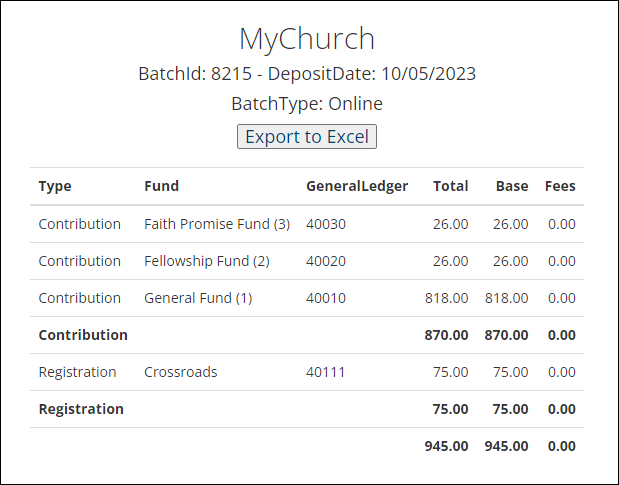Click the bold Registration subtotal label
The height and width of the screenshot is (485, 619).
(81, 409)
